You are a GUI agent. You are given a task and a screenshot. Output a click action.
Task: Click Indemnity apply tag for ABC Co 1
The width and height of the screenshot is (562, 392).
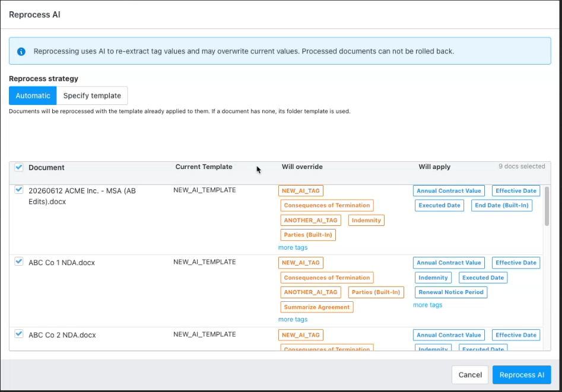[x=433, y=278]
